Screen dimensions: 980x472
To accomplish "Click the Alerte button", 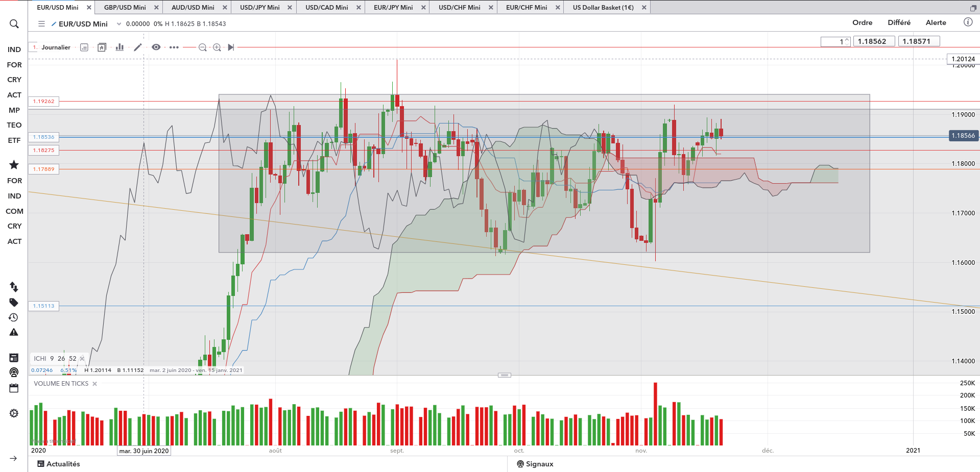I will pos(936,22).
